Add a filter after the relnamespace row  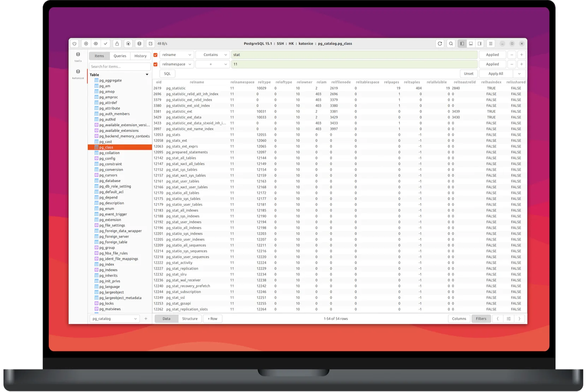point(522,65)
